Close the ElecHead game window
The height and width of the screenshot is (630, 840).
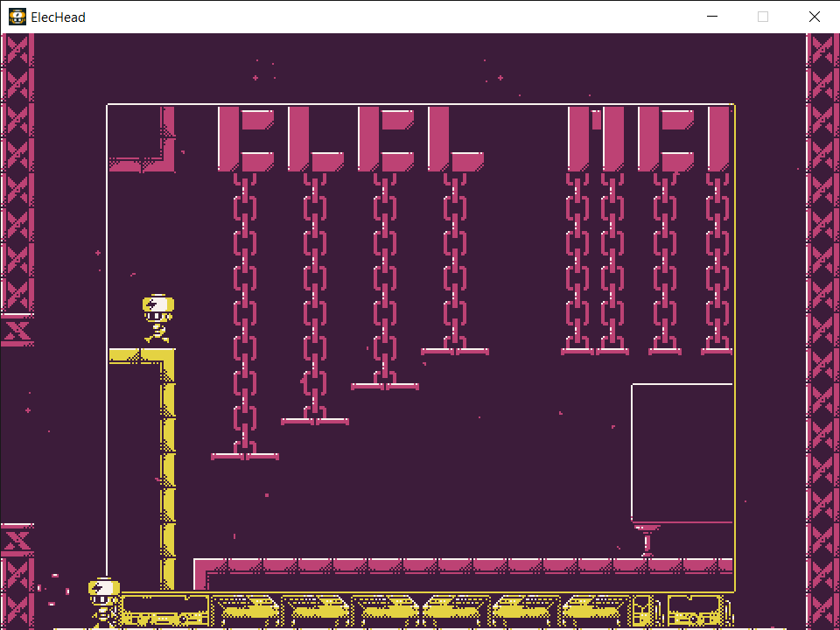coord(815,17)
